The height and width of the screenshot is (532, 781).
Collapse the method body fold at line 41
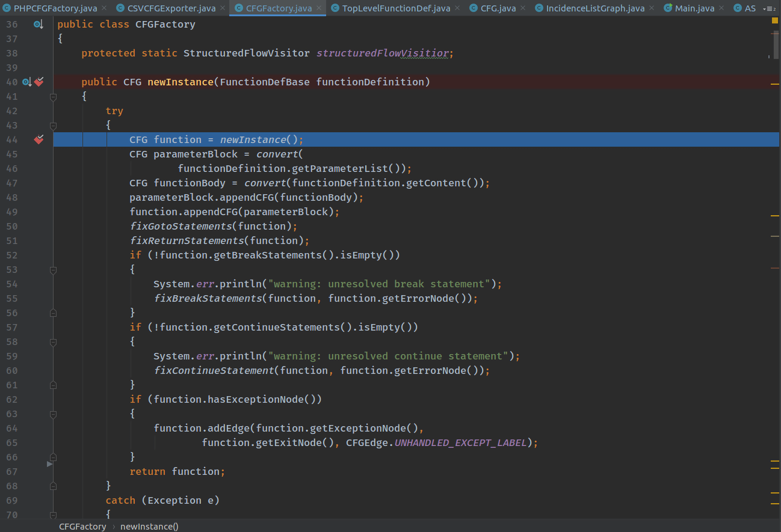pos(53,97)
